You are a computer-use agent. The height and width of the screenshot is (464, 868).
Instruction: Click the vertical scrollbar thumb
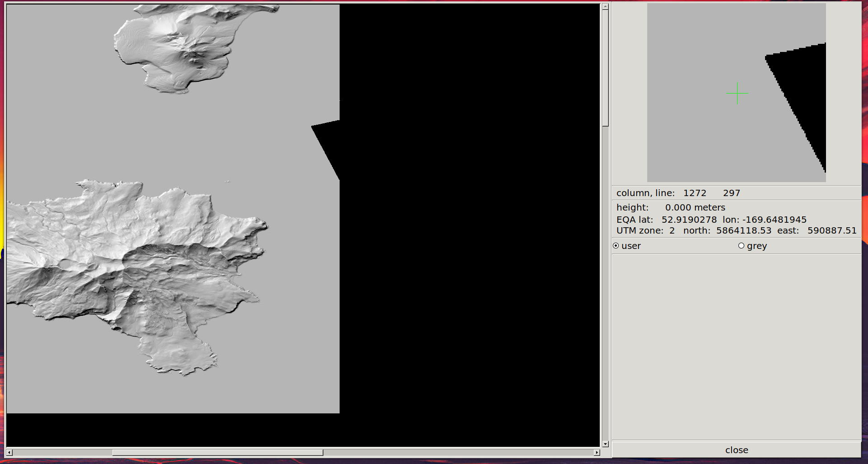click(x=605, y=68)
